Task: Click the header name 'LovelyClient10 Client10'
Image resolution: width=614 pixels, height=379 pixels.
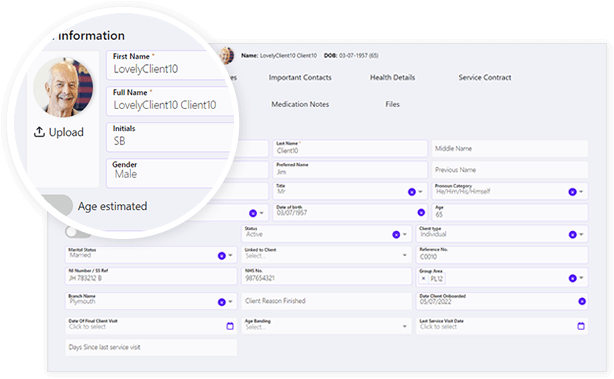Action: pos(288,56)
